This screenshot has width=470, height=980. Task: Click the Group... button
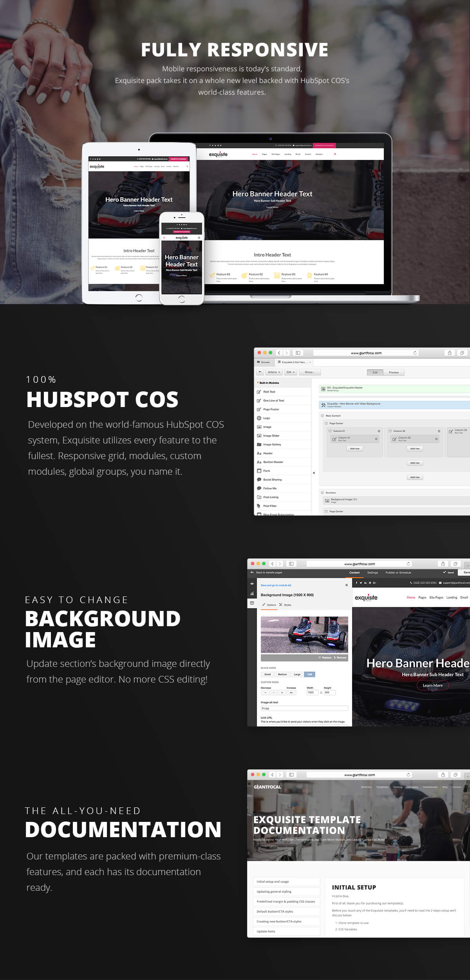pos(310,372)
